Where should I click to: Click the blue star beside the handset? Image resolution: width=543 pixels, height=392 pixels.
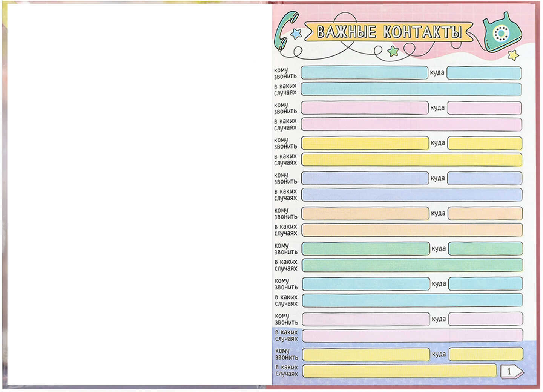click(296, 34)
